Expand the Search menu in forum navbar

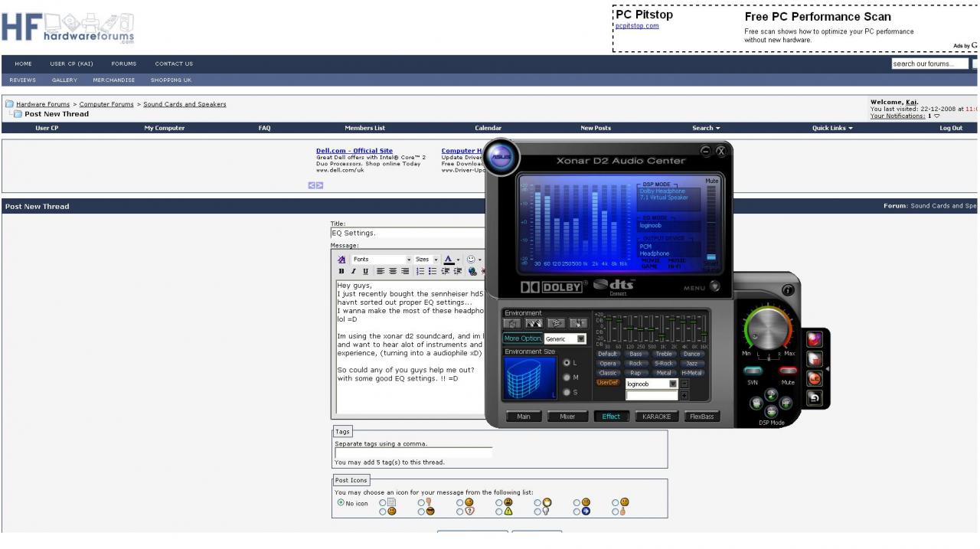coord(706,128)
